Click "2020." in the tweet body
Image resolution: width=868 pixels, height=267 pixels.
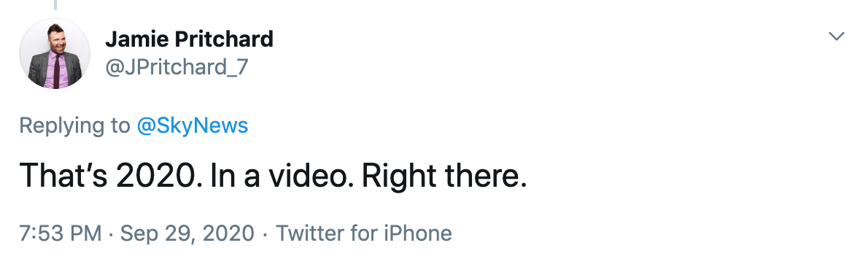[160, 176]
